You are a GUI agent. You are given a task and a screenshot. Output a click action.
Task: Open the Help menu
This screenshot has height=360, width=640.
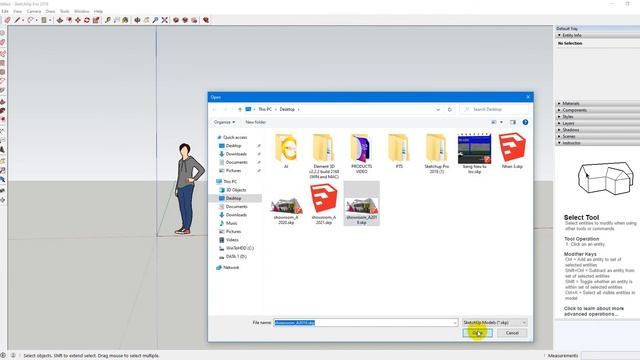[98, 11]
